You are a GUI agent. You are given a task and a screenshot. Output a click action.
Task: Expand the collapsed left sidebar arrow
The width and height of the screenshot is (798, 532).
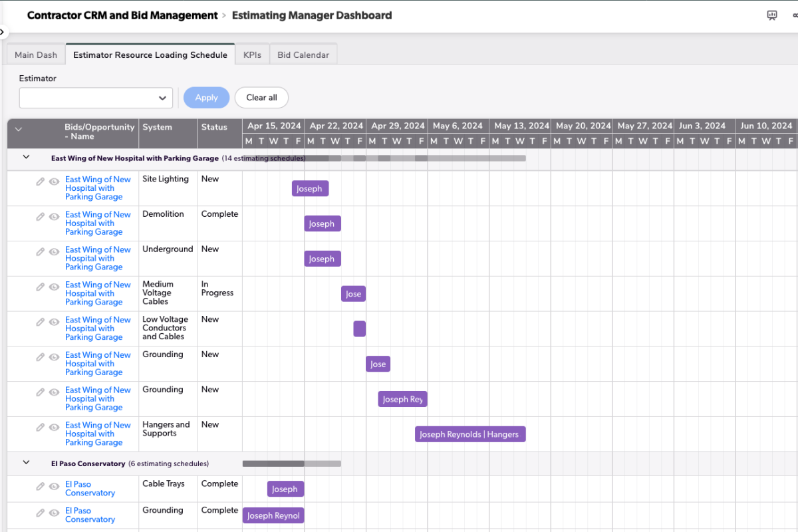[x=3, y=31]
